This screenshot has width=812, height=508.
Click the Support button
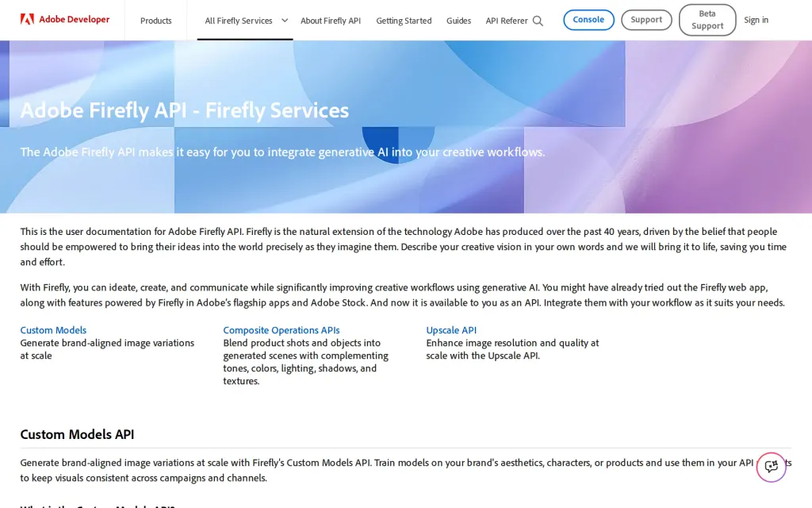[x=646, y=20]
